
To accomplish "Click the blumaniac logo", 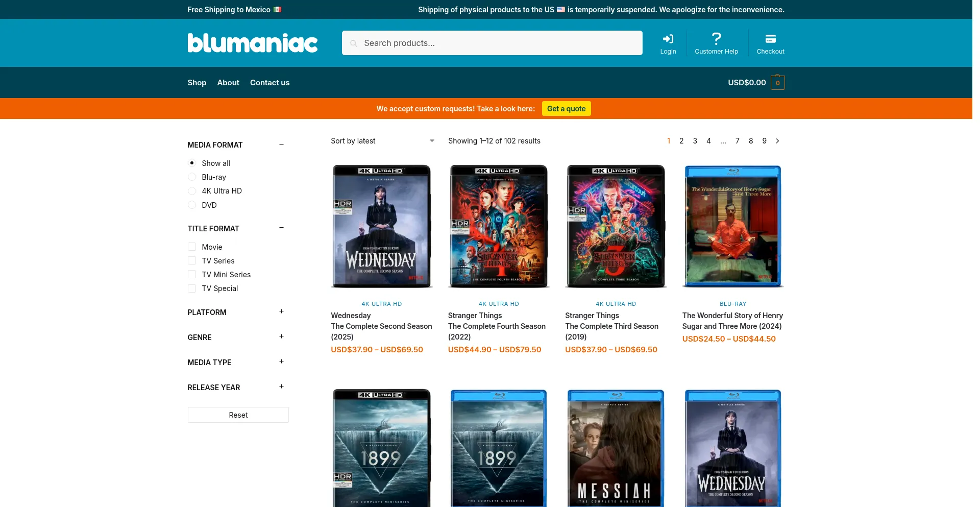I will (x=252, y=43).
